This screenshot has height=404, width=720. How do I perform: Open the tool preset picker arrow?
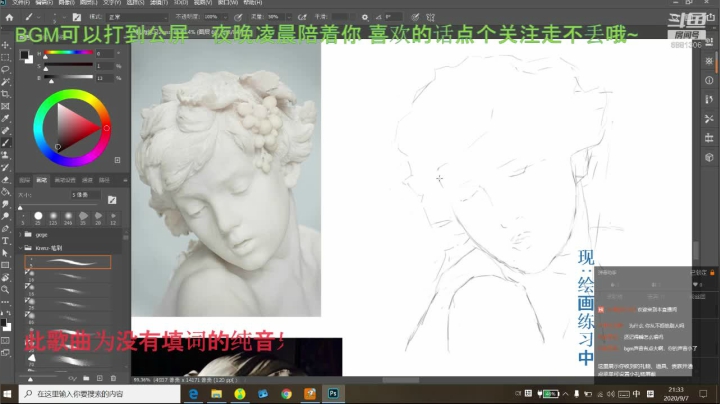39,17
